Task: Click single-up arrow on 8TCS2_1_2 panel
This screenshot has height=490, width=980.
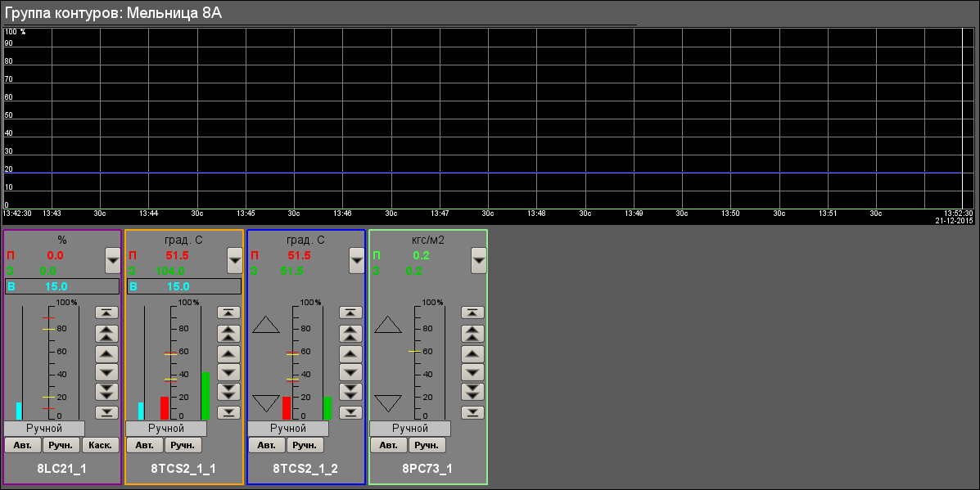Action: point(350,353)
